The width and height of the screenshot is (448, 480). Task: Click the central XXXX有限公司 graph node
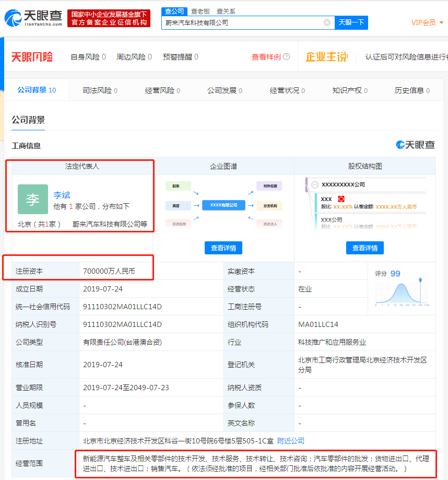tap(223, 205)
